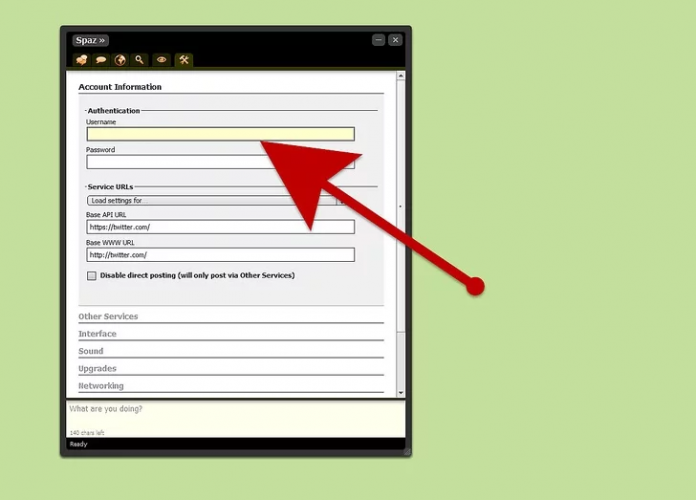
Task: Focus the Base API URL field
Action: pos(220,227)
